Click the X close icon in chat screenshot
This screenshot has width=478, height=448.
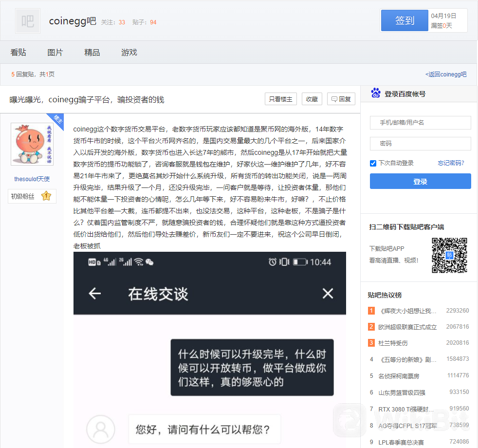(x=328, y=293)
